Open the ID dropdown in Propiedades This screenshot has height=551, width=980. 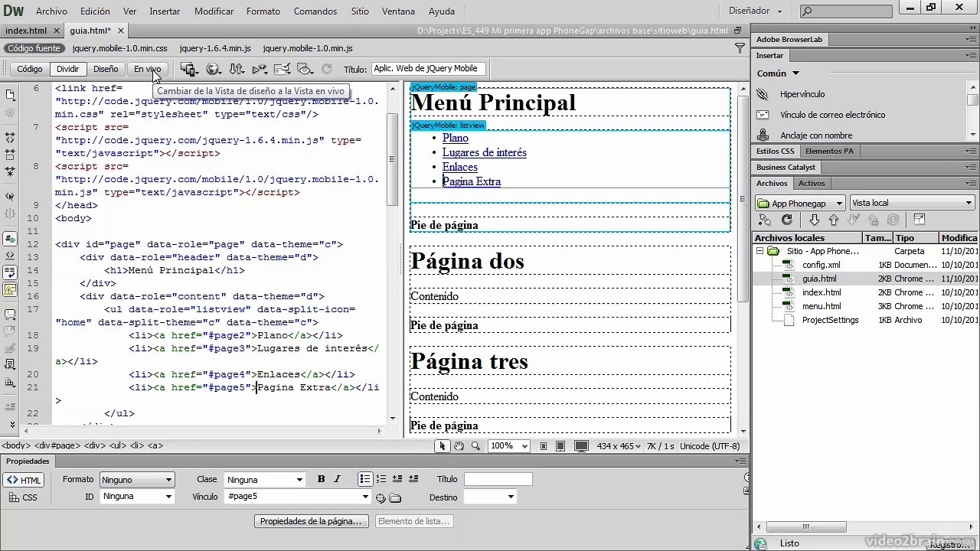click(137, 497)
